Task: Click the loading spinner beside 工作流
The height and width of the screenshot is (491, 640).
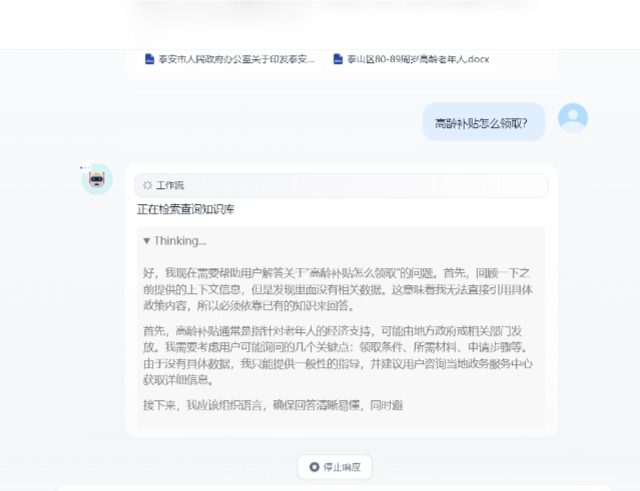Action: [147, 185]
